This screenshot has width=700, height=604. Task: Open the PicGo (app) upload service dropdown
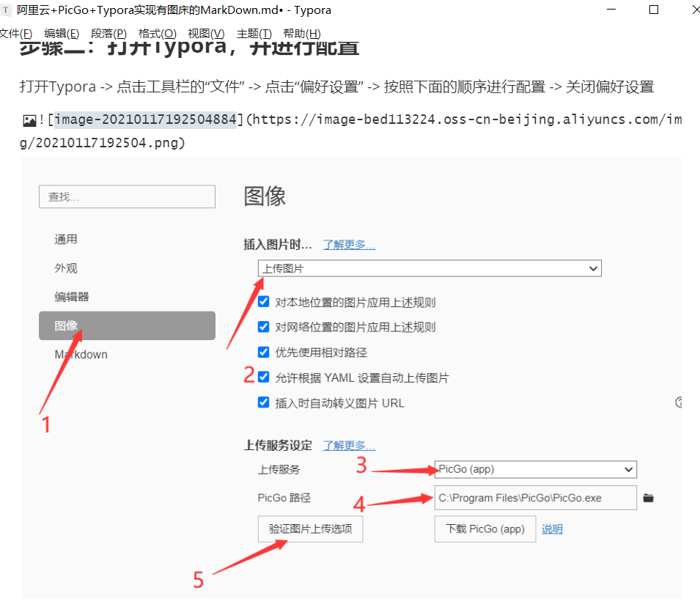535,469
